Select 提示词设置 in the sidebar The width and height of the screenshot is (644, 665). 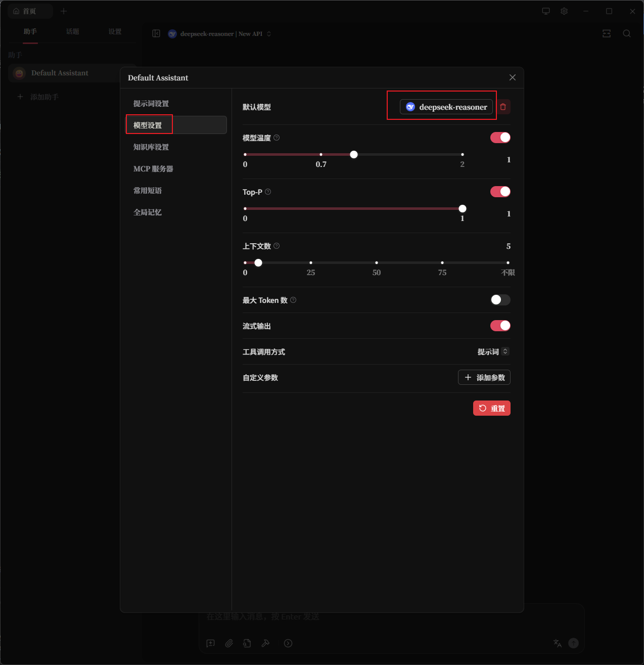click(151, 104)
